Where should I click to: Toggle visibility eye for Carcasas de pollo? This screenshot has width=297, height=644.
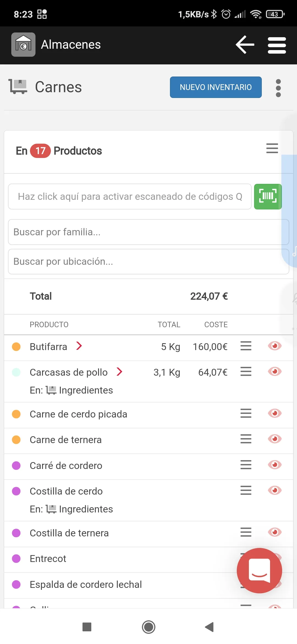275,371
